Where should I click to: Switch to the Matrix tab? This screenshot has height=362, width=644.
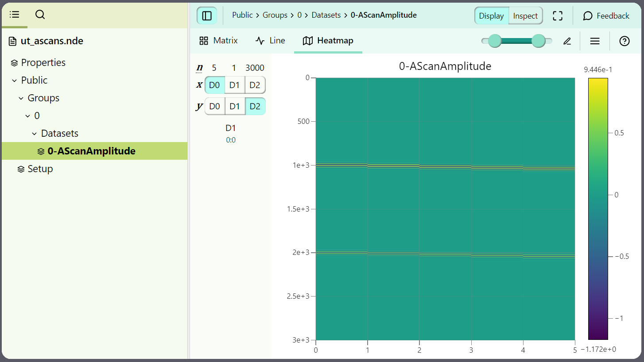tap(219, 41)
